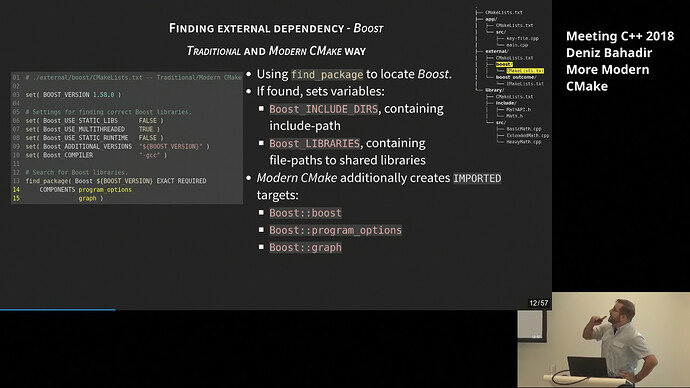Image resolution: width=690 pixels, height=388 pixels.
Task: Click 'file-paths to shared libraries' text
Action: click(x=347, y=160)
